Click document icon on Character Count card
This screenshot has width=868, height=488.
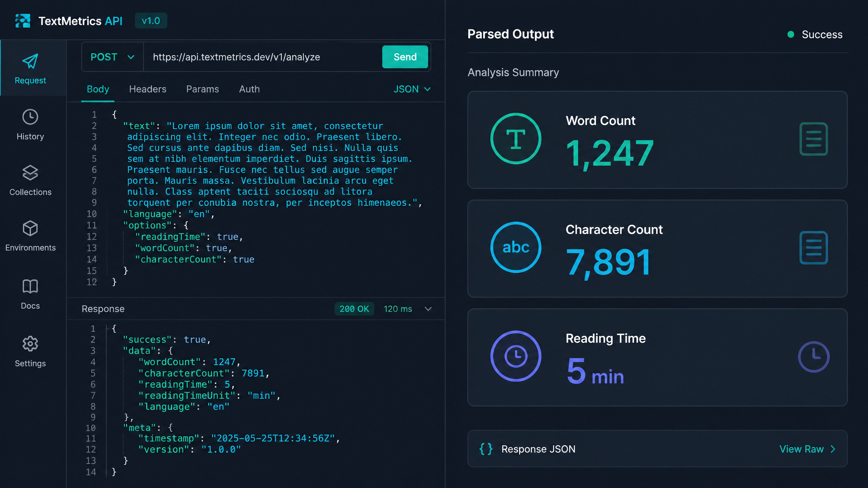(813, 248)
